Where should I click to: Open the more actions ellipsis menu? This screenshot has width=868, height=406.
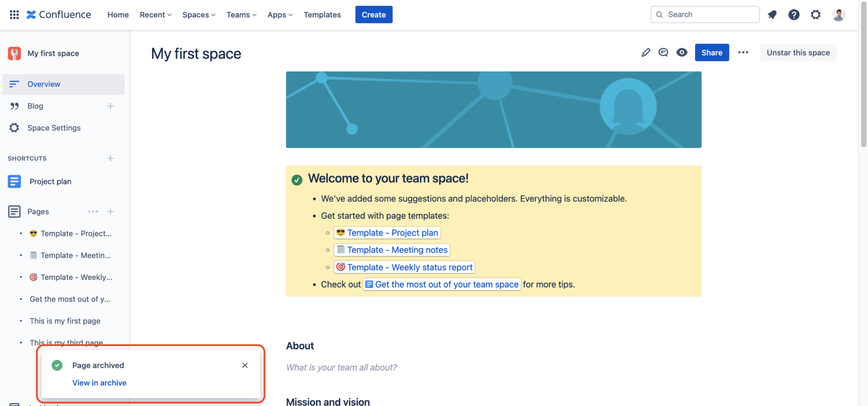[743, 52]
